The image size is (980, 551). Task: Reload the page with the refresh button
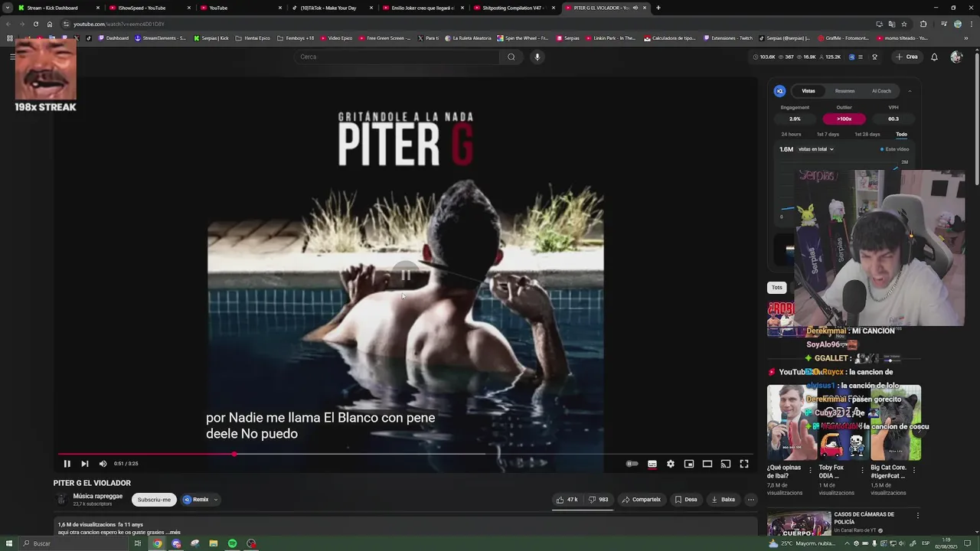click(35, 24)
